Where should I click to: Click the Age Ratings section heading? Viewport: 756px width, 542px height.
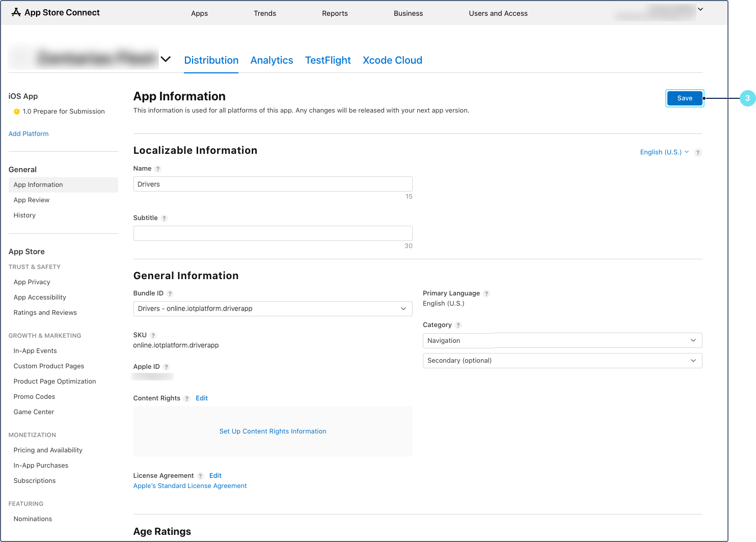[162, 531]
